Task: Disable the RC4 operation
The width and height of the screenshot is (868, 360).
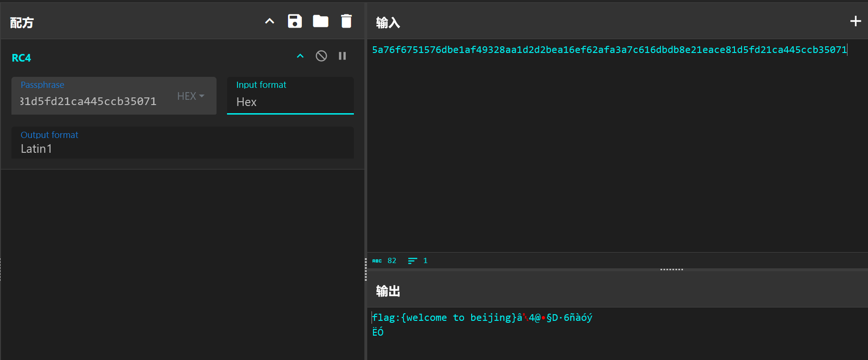Action: point(321,56)
